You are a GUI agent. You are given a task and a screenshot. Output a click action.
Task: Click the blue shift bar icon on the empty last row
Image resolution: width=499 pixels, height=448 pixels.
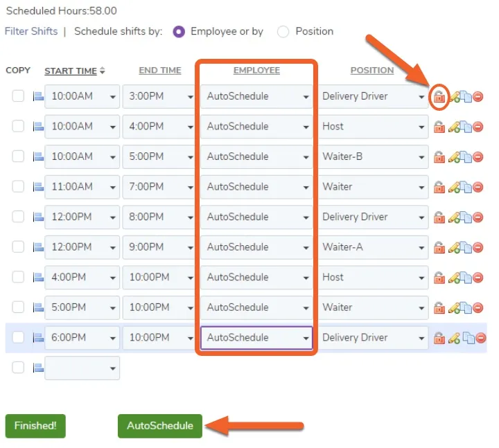tap(38, 368)
